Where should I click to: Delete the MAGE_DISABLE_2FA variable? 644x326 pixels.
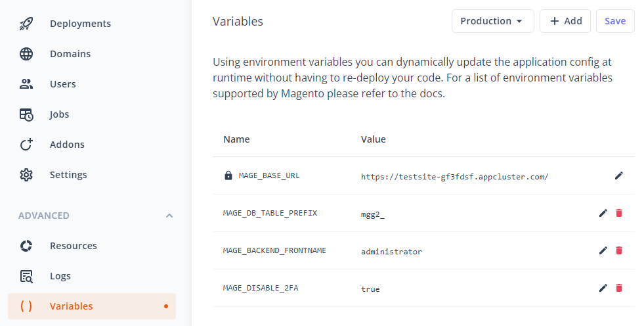click(619, 288)
